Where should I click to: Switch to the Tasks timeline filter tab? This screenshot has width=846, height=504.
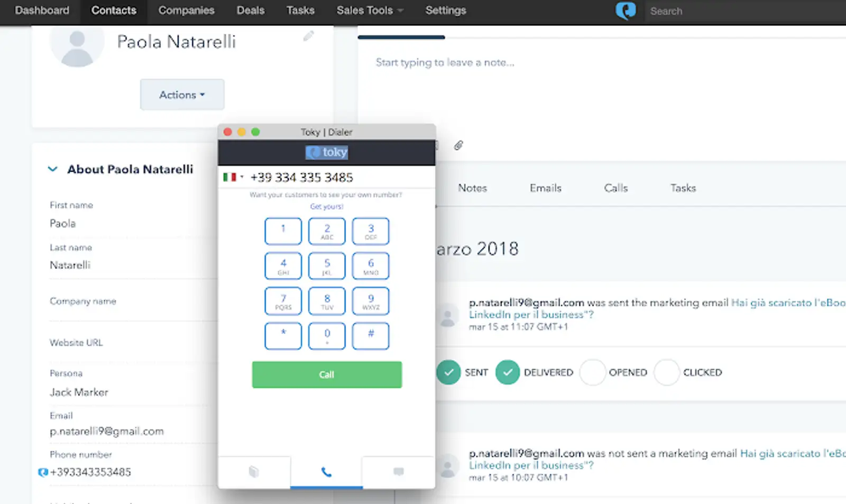(683, 188)
